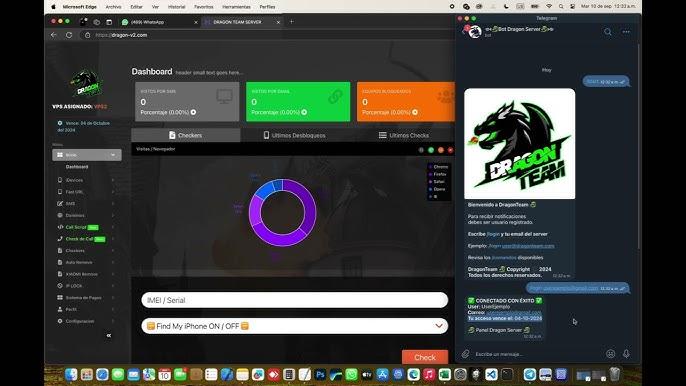Image resolution: width=686 pixels, height=386 pixels.
Task: Switch to Ultimos Desbloqueos tab
Action: (294, 135)
